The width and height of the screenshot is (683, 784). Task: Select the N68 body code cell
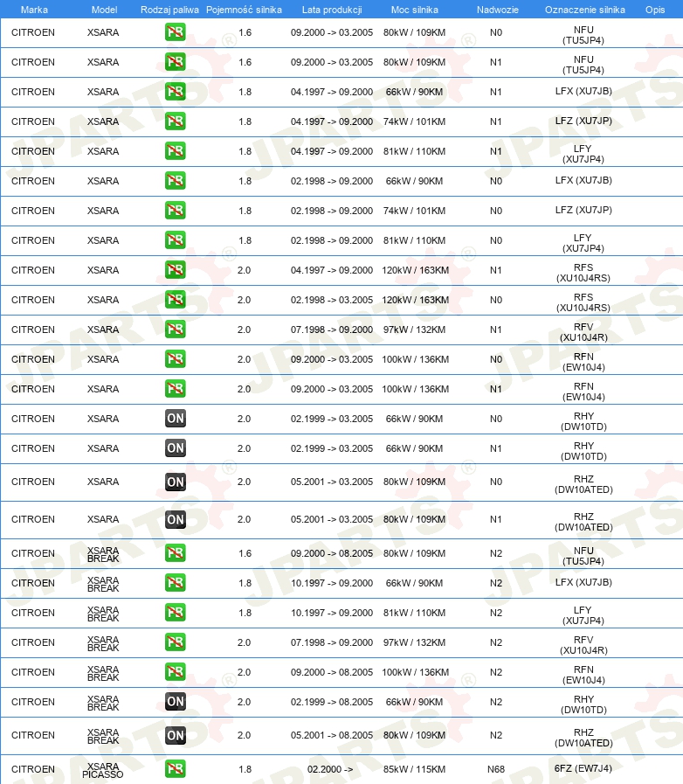pos(495,769)
